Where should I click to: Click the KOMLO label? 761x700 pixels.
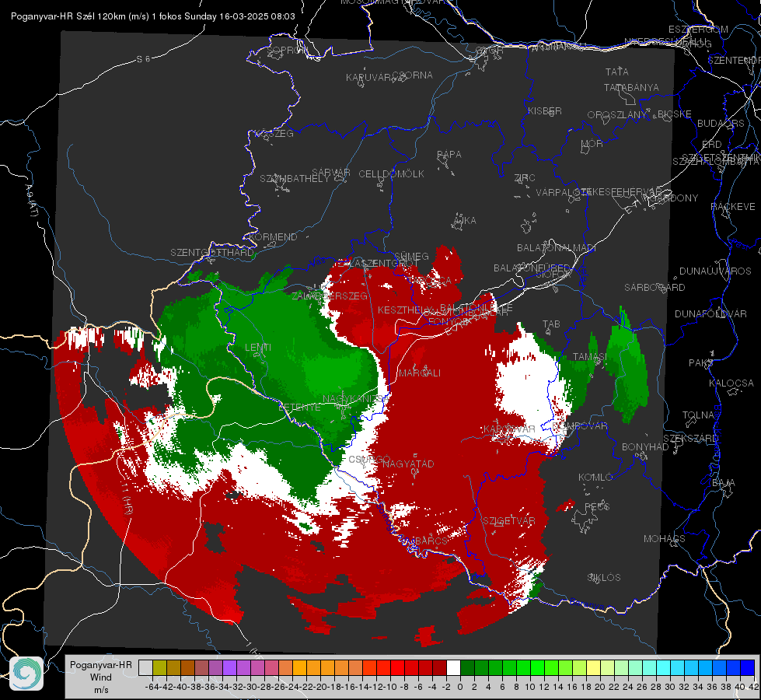coord(595,478)
